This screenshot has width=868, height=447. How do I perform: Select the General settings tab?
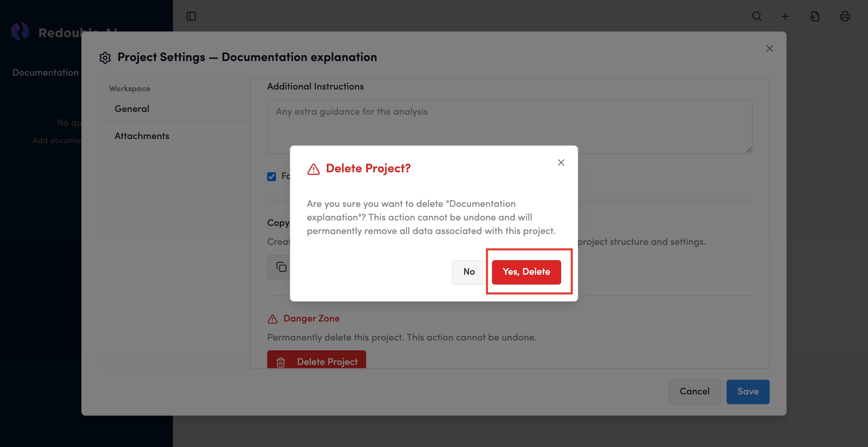click(132, 109)
